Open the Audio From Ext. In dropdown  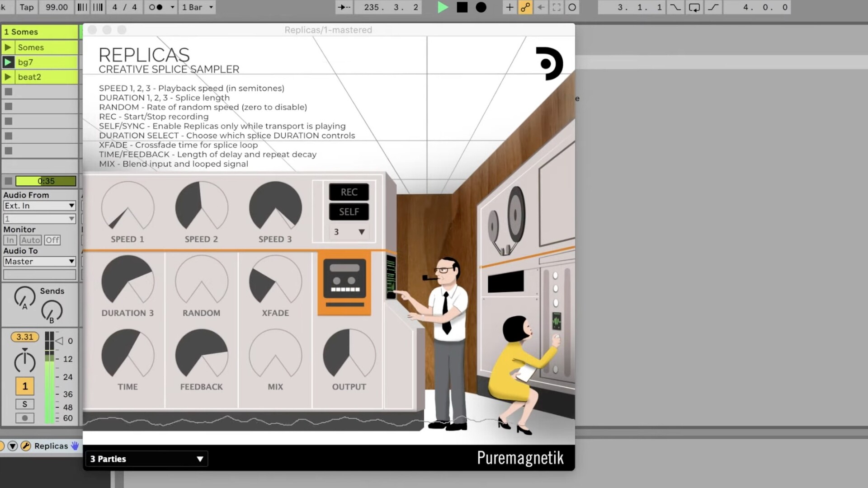click(x=39, y=206)
